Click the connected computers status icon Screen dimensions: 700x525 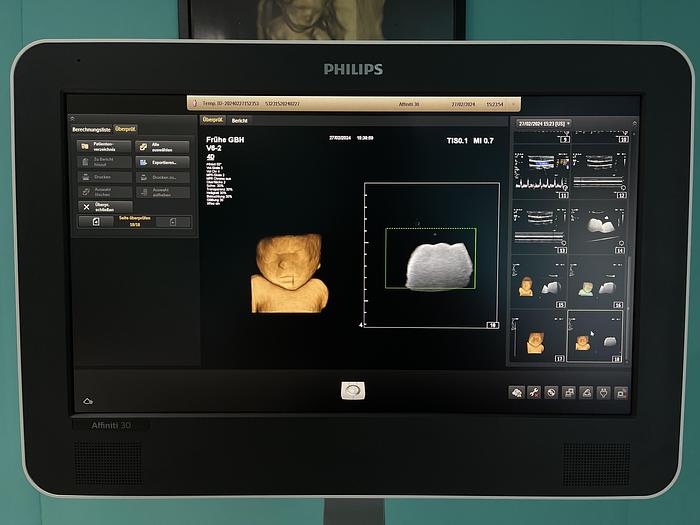(x=569, y=392)
